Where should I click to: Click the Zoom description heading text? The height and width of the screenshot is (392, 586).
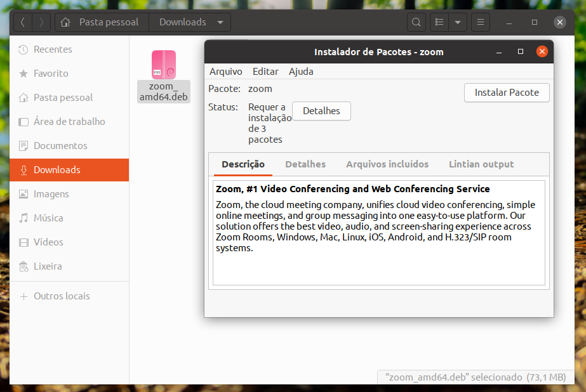click(353, 189)
